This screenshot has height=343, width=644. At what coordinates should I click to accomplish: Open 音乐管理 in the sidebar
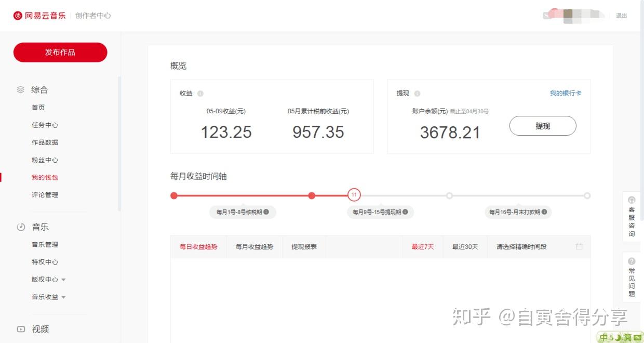45,245
